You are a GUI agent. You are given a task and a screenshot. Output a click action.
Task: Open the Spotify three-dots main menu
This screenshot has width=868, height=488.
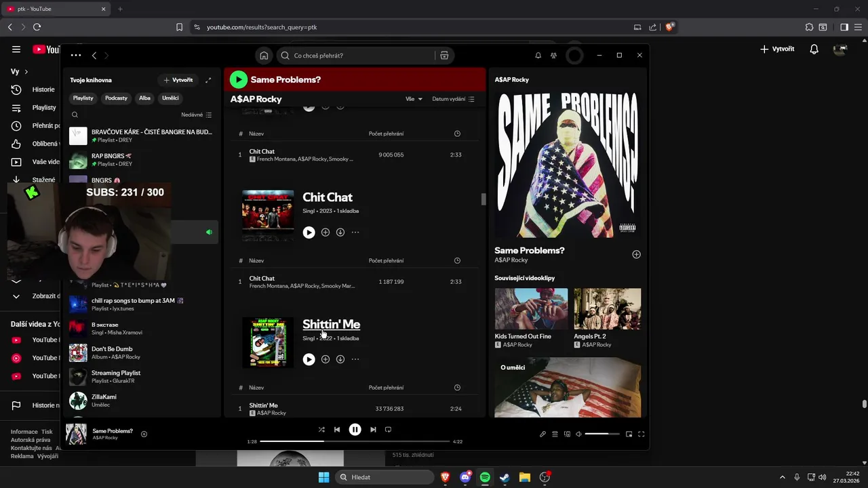76,56
